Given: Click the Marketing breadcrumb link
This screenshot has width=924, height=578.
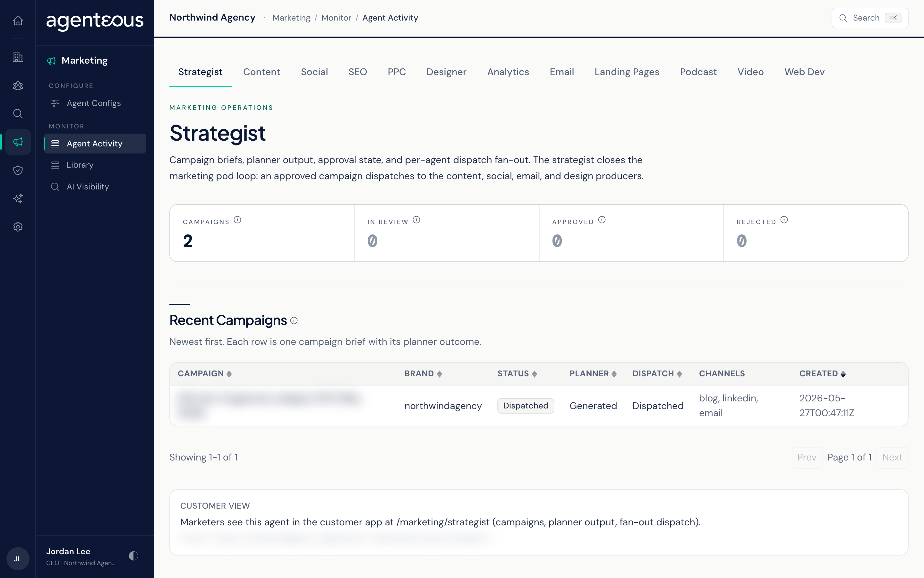Looking at the screenshot, I should (x=291, y=18).
